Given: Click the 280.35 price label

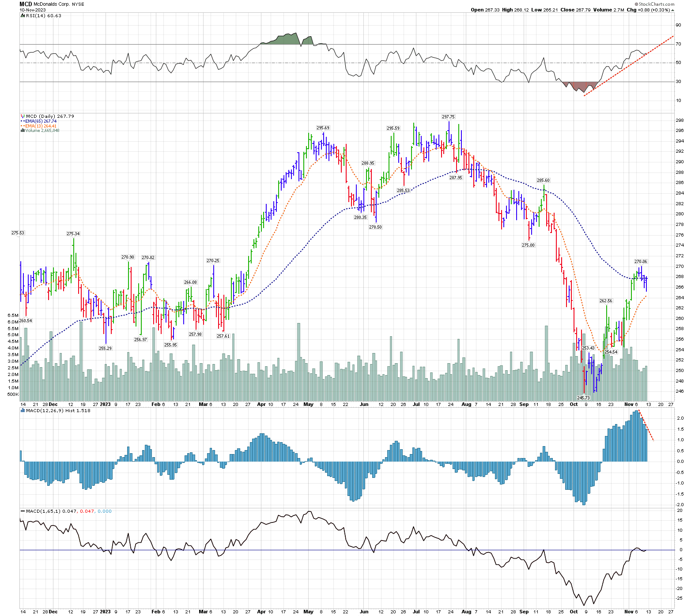Looking at the screenshot, I should click(360, 218).
